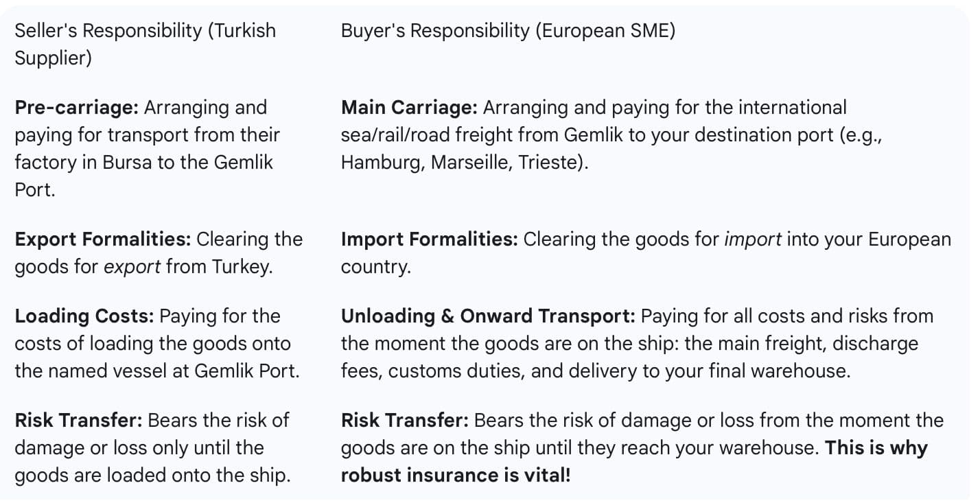Click the "factory in Bursa to the Gemlik" line

tap(143, 163)
